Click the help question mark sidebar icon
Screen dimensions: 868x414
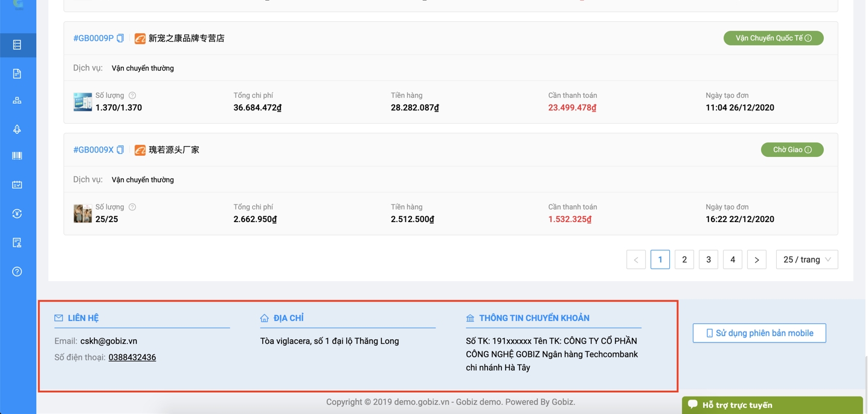click(17, 272)
